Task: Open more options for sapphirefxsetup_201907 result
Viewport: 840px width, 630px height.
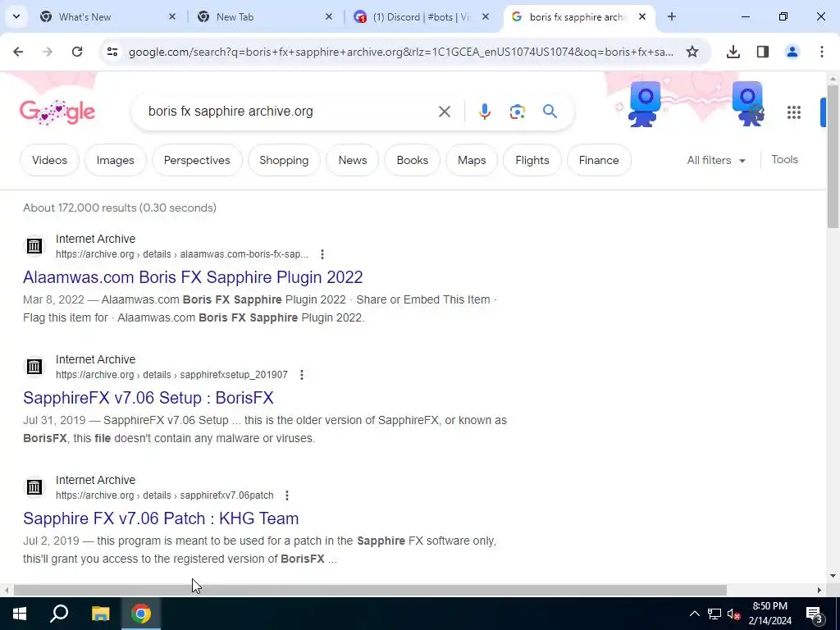Action: 302,375
